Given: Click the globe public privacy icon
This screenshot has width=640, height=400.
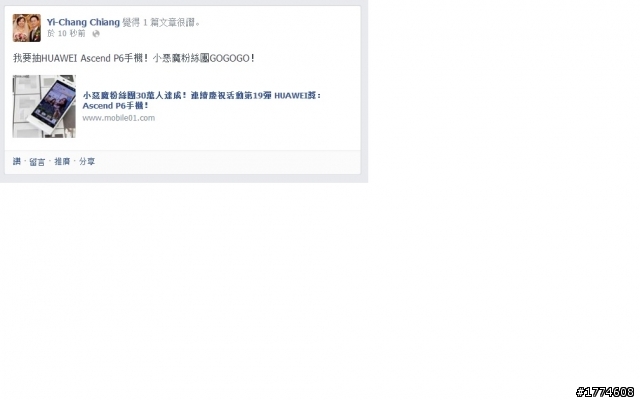Looking at the screenshot, I should (x=96, y=34).
